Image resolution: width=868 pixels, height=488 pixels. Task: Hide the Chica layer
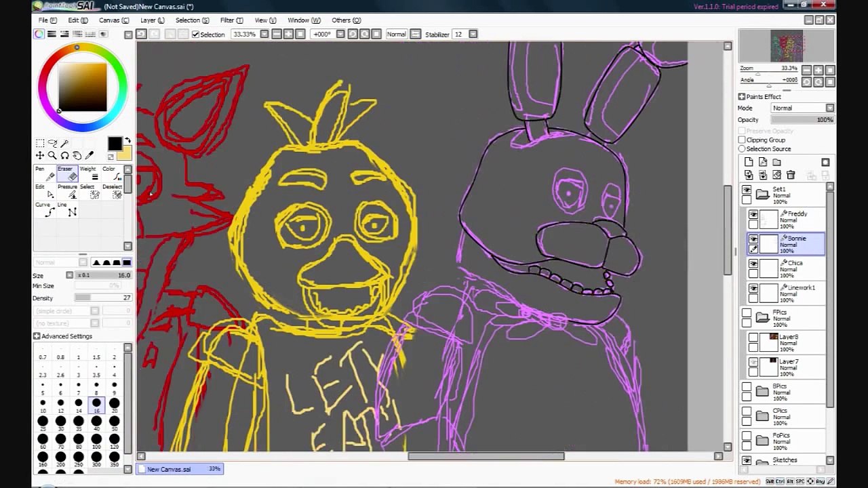point(753,264)
